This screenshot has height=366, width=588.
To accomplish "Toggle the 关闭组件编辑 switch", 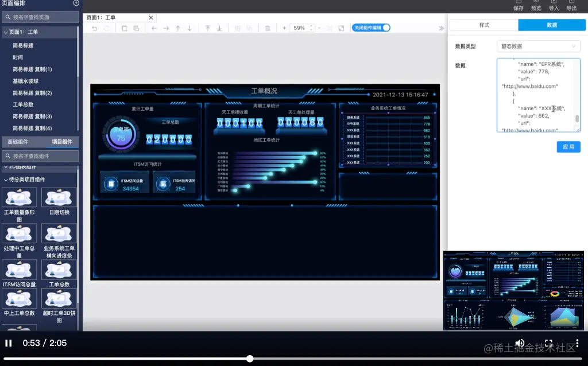I will tap(371, 28).
